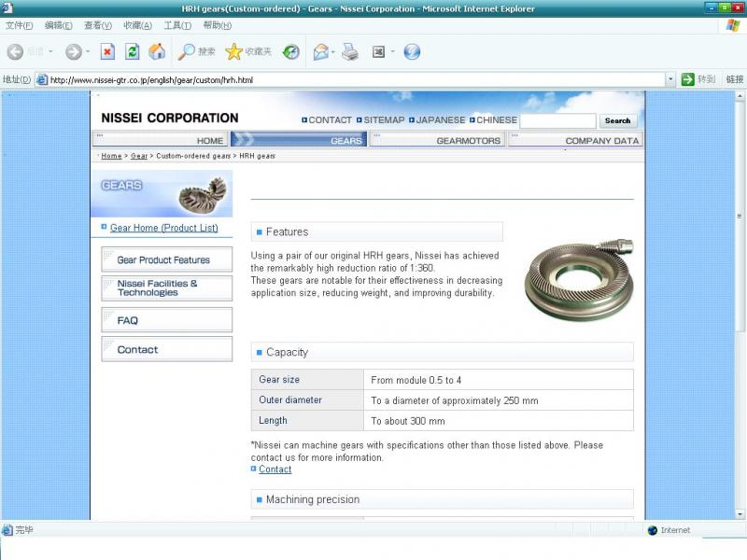Image resolution: width=747 pixels, height=560 pixels.
Task: Click the Home breadcrumb link
Action: pos(111,156)
